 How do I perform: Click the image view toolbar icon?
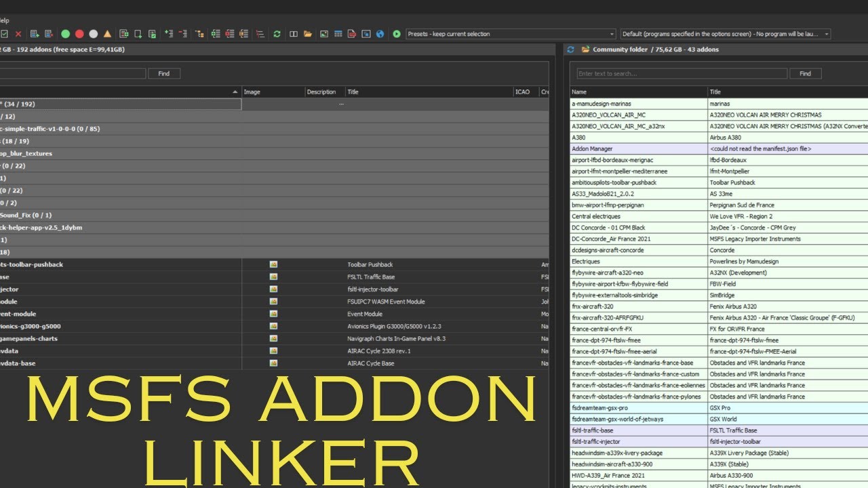click(x=323, y=34)
